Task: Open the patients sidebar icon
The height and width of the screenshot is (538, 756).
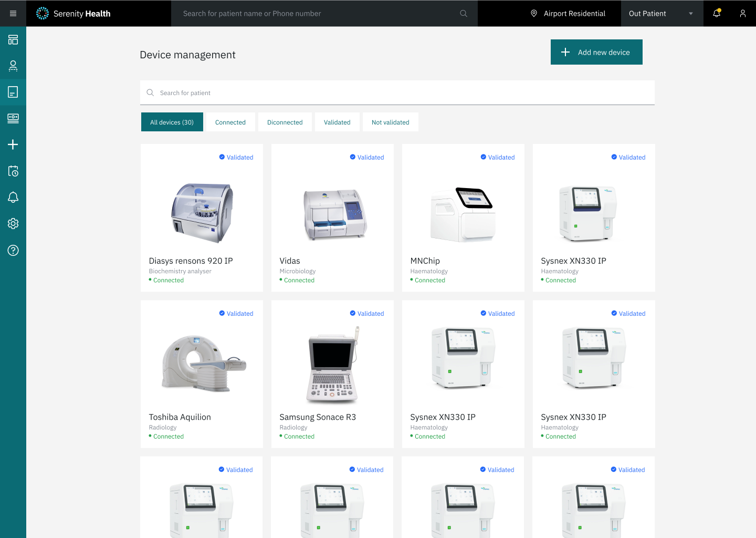Action: 13,66
